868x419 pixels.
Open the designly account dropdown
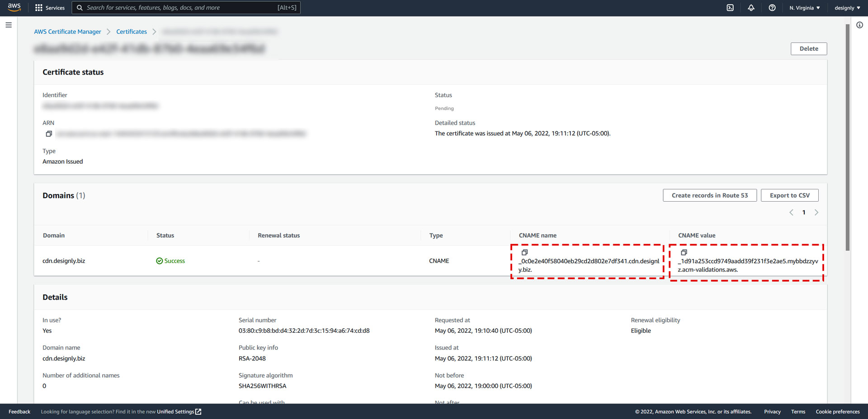point(847,8)
